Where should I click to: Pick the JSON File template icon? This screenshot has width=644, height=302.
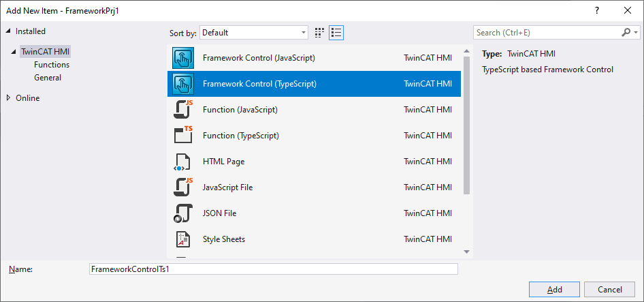point(182,213)
